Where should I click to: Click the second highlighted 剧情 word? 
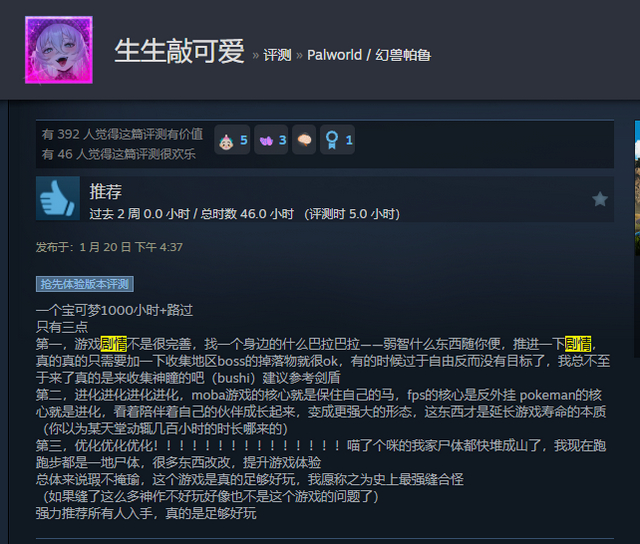[x=578, y=344]
